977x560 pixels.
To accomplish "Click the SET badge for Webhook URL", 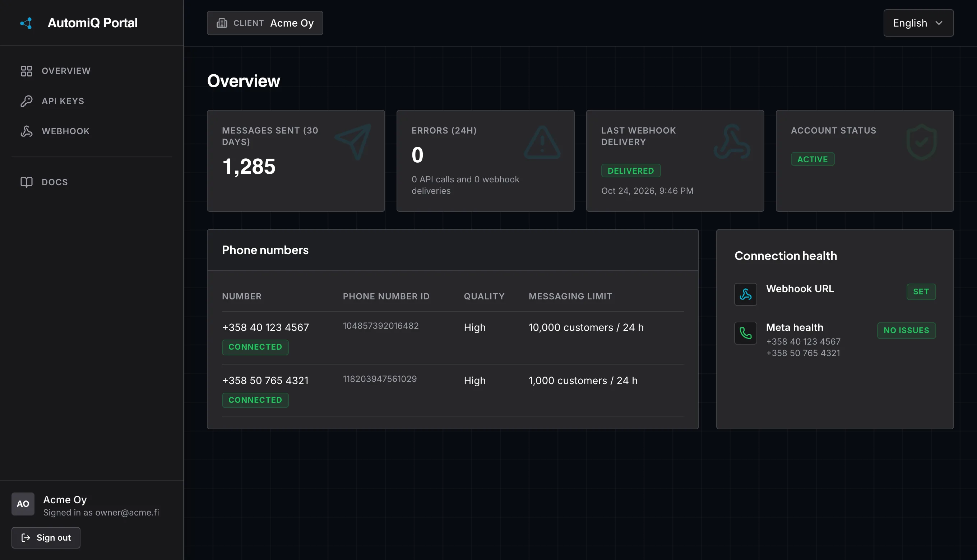I will (921, 291).
